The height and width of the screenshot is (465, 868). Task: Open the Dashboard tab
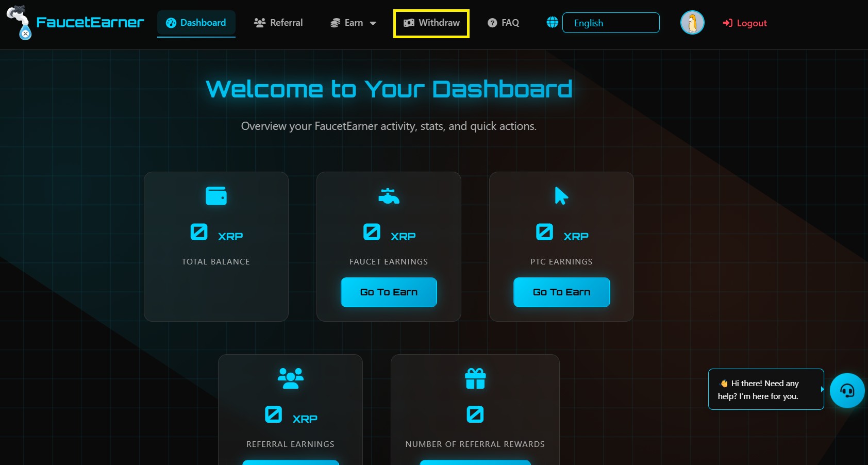[x=196, y=23]
